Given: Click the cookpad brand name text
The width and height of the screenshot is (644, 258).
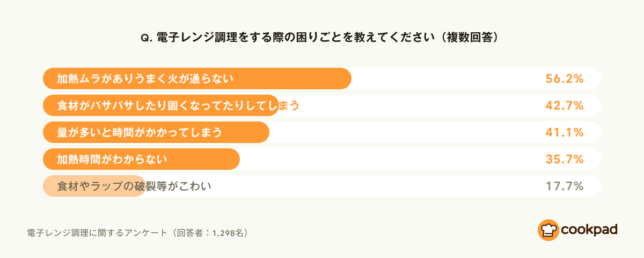Looking at the screenshot, I should pyautogui.click(x=589, y=230).
